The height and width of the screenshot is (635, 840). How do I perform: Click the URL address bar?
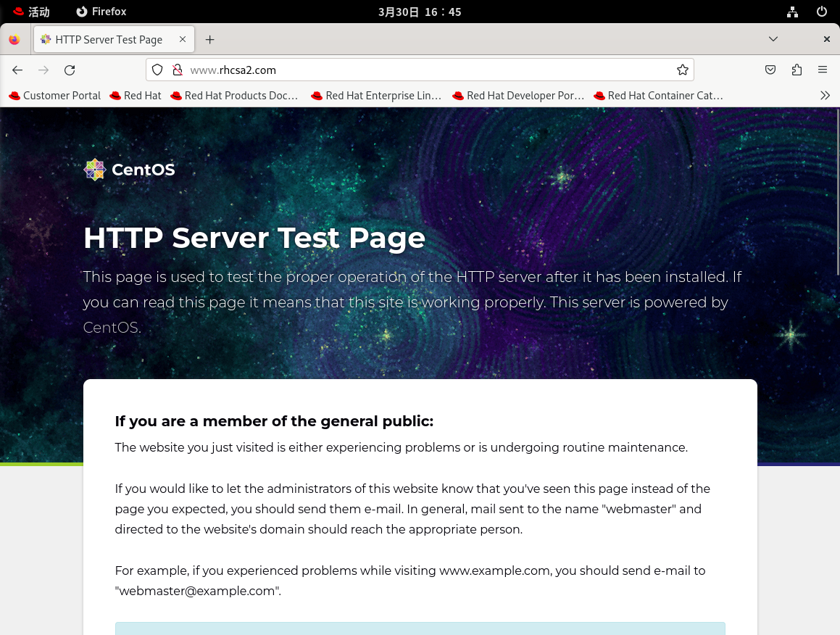[420, 70]
